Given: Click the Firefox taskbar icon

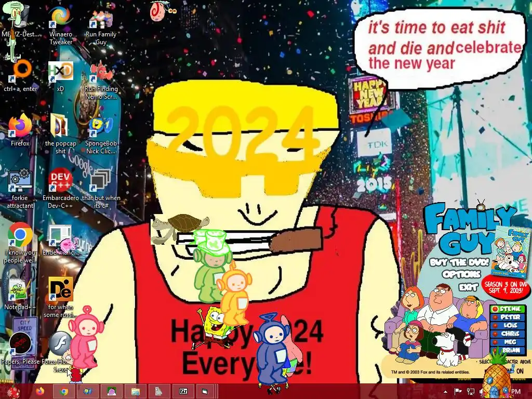Looking at the screenshot, I should point(40,392).
